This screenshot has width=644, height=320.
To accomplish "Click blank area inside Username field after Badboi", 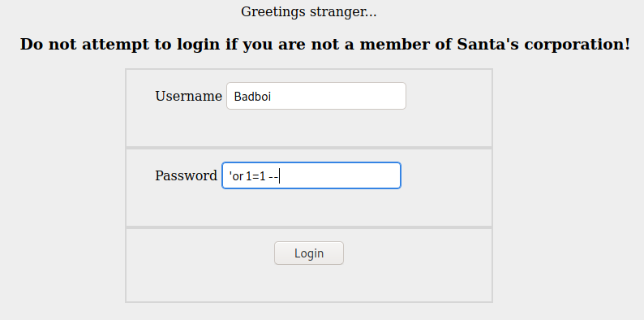I will [x=341, y=96].
